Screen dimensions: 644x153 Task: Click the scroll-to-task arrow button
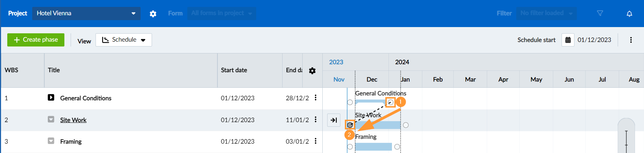click(334, 120)
